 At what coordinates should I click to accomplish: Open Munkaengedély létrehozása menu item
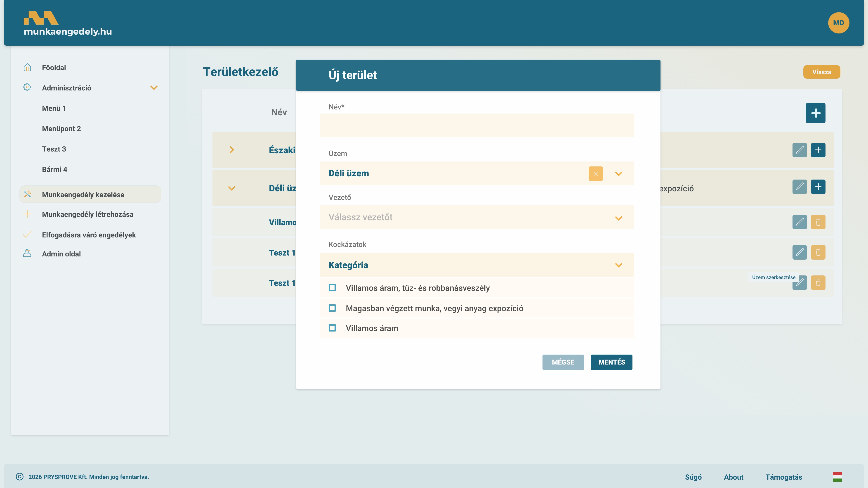(x=88, y=214)
